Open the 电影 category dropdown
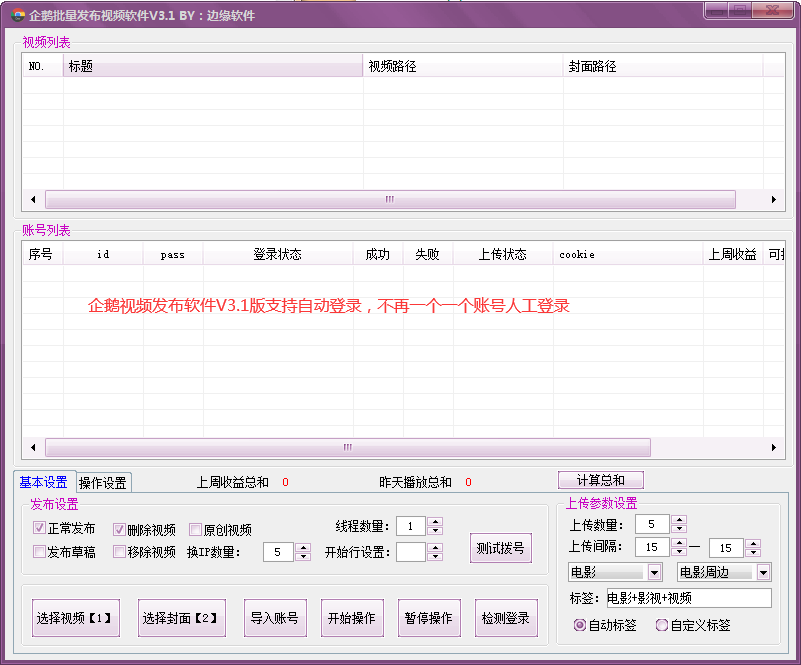This screenshot has height=665, width=801. click(654, 573)
